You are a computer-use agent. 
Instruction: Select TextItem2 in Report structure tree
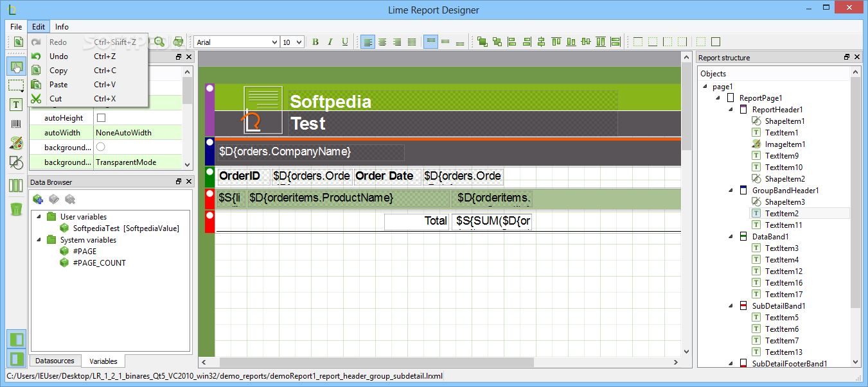(781, 214)
